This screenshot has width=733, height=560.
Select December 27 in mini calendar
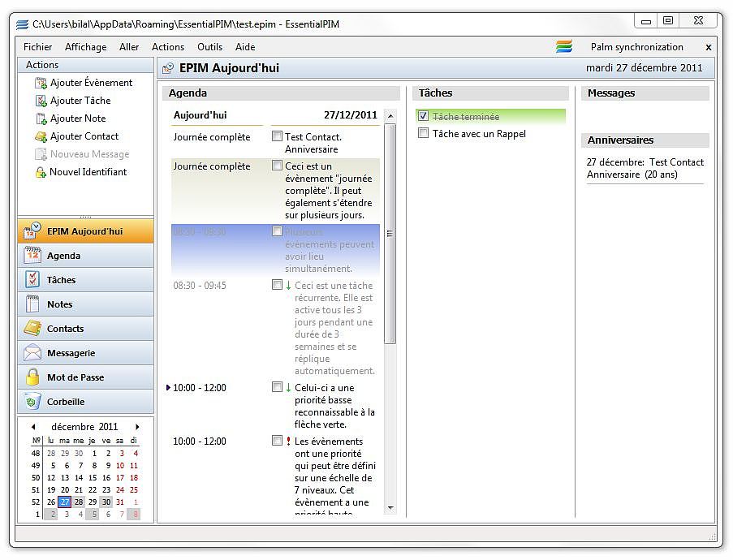pyautogui.click(x=64, y=502)
